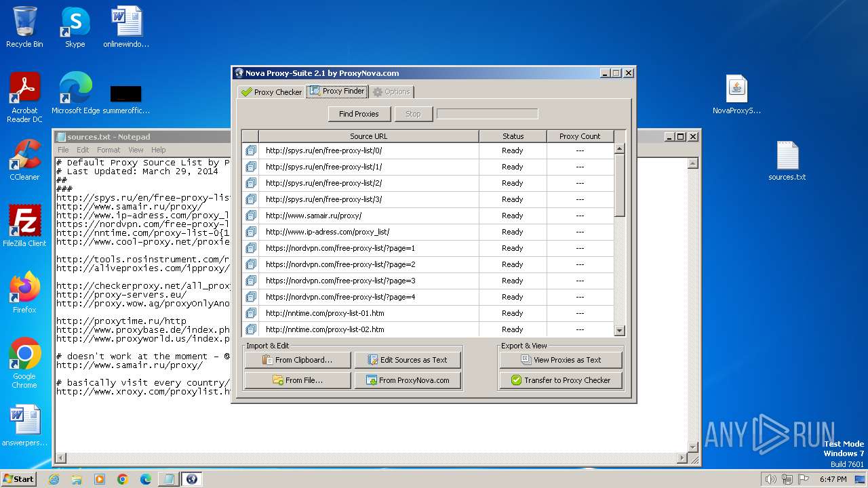Open the Options tab
Viewport: 868px width, 488px height.
[391, 92]
